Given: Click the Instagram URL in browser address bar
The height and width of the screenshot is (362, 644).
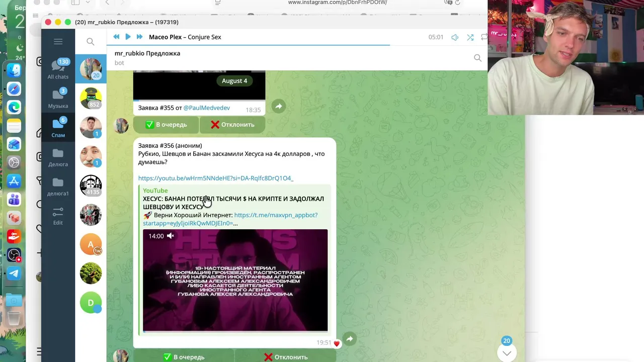Looking at the screenshot, I should [337, 3].
